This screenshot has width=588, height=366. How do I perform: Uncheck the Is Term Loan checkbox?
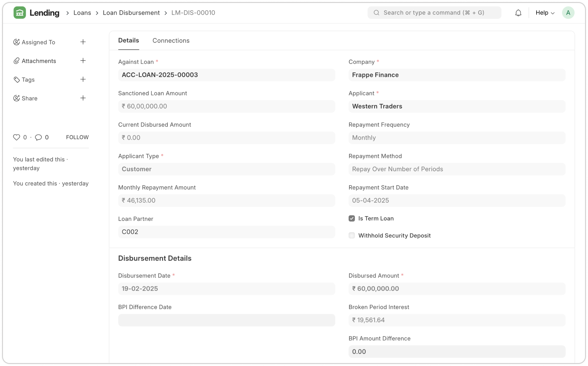(352, 218)
